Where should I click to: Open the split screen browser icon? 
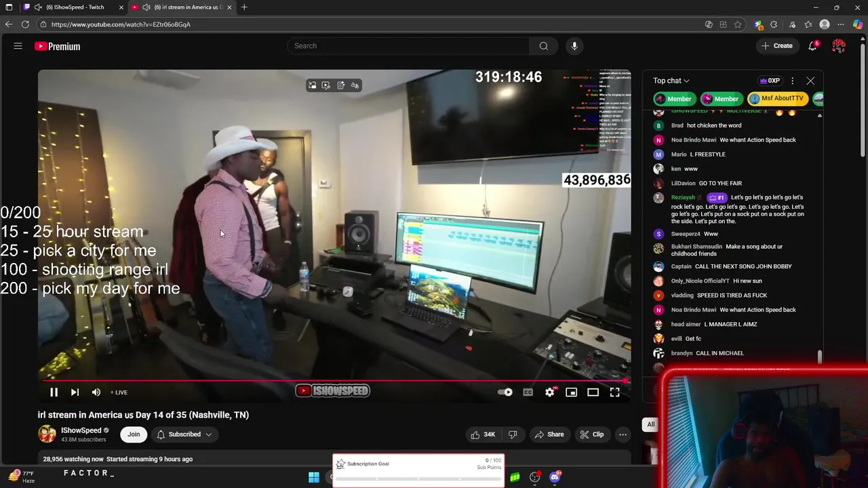(x=724, y=24)
